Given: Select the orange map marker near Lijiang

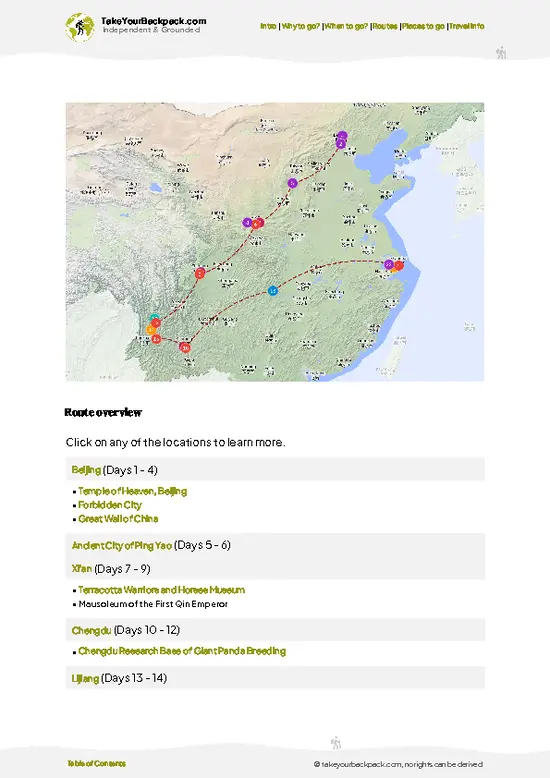Looking at the screenshot, I should click(x=150, y=330).
